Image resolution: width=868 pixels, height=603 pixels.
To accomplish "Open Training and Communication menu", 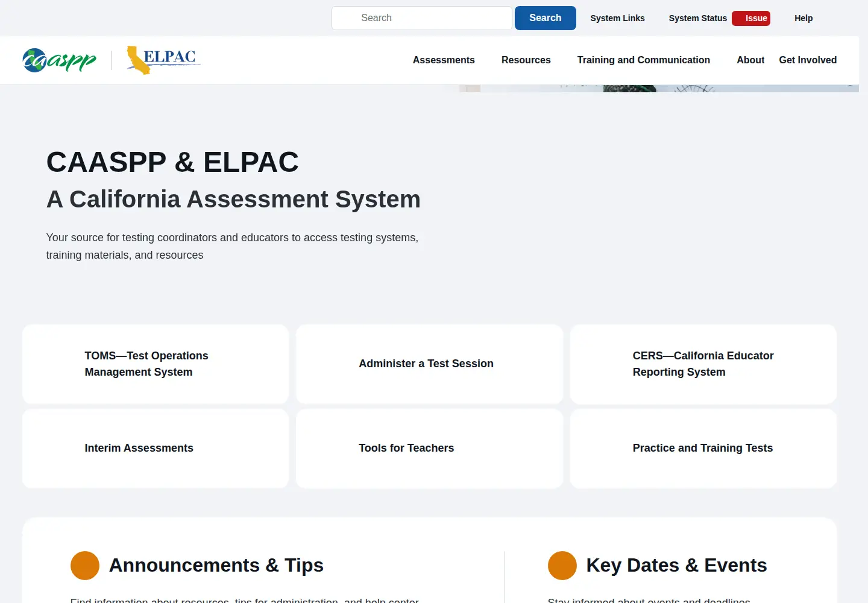I will (644, 60).
